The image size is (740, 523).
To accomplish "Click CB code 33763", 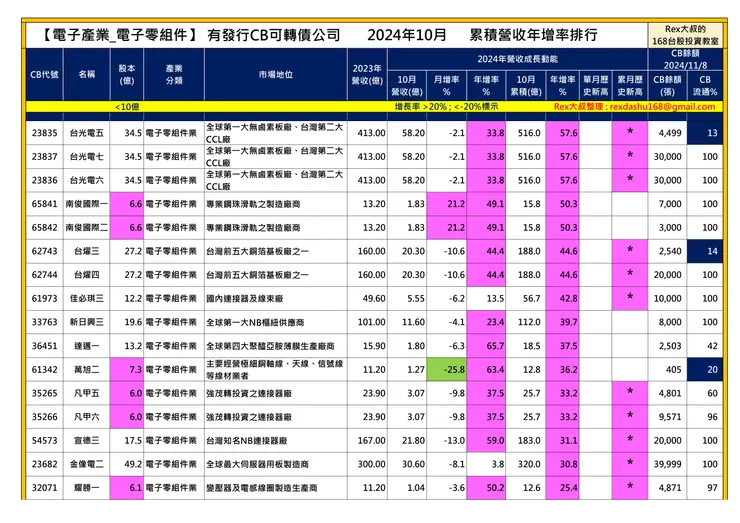I will tap(44, 322).
